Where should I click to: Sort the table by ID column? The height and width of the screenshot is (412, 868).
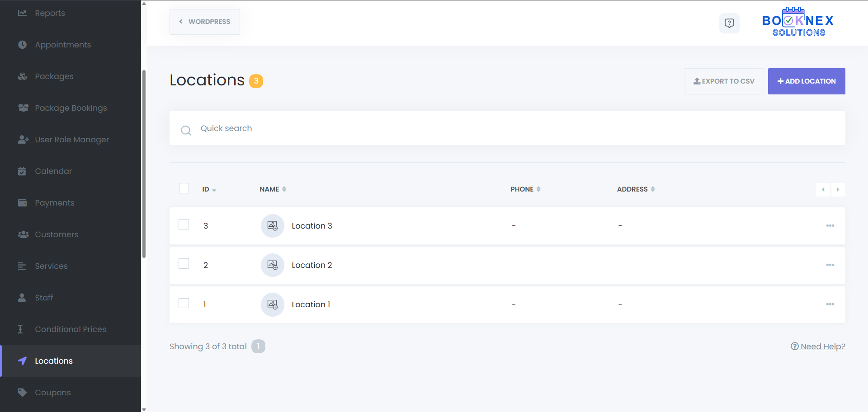pyautogui.click(x=209, y=190)
